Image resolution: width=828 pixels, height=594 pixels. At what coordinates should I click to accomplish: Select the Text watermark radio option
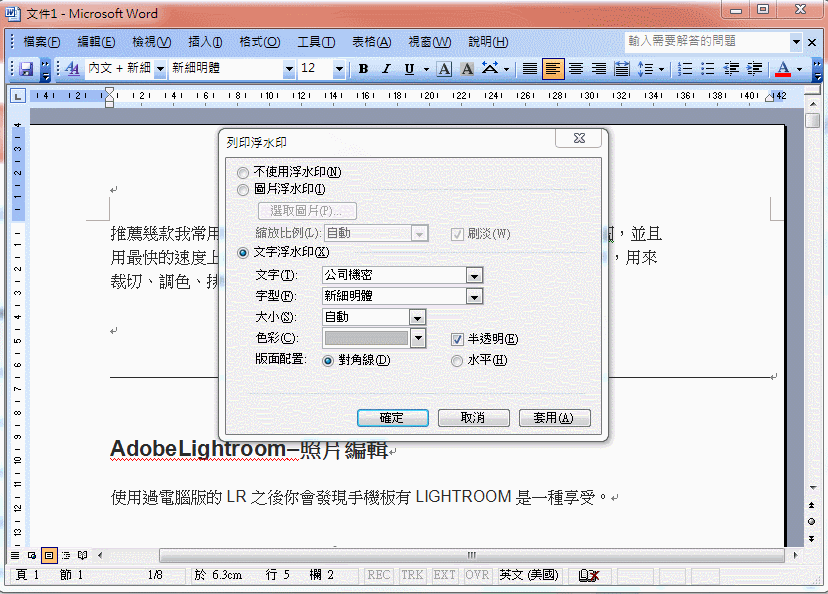[x=243, y=253]
